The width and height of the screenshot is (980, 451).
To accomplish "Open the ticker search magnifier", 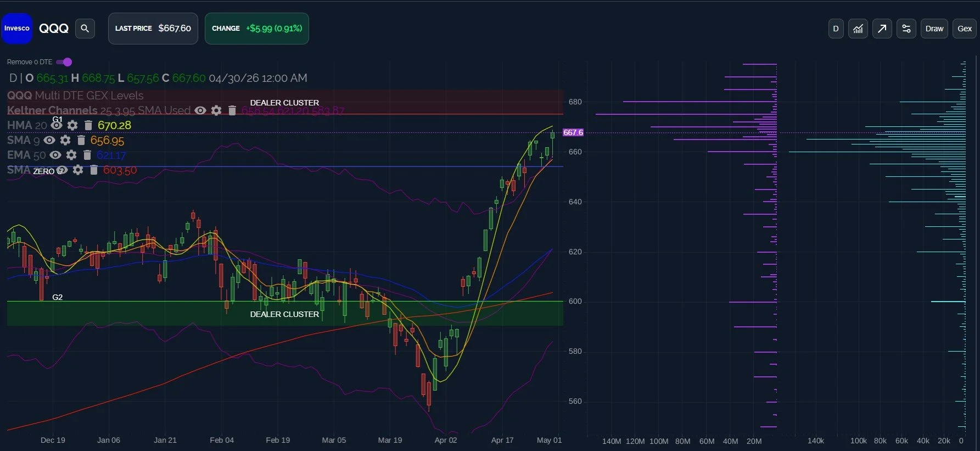I will coord(85,29).
